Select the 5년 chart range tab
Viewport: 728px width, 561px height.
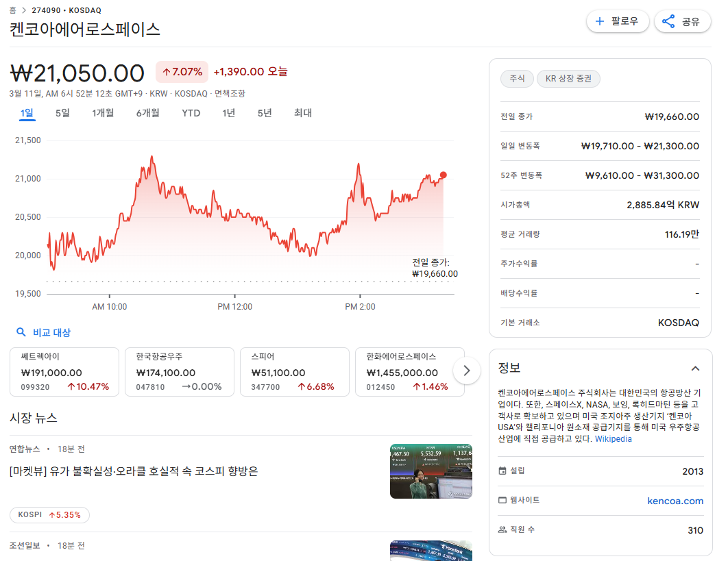pos(265,113)
